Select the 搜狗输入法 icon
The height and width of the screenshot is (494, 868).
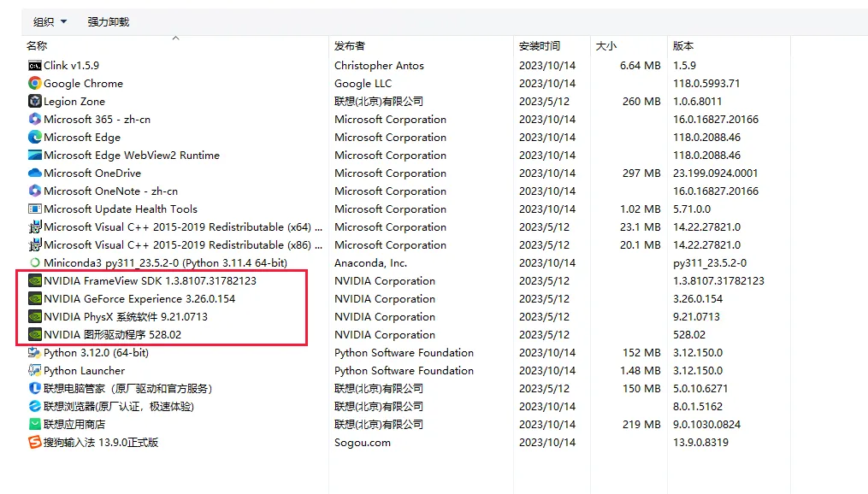click(35, 442)
